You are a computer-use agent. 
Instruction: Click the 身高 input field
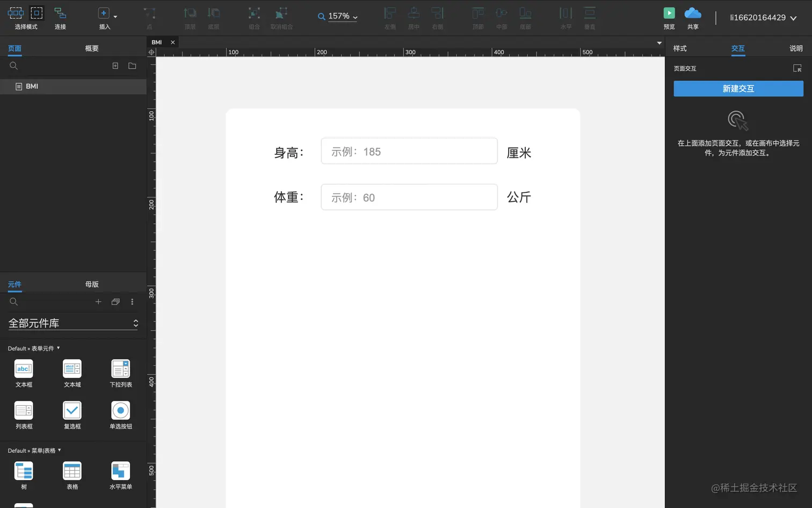click(409, 151)
